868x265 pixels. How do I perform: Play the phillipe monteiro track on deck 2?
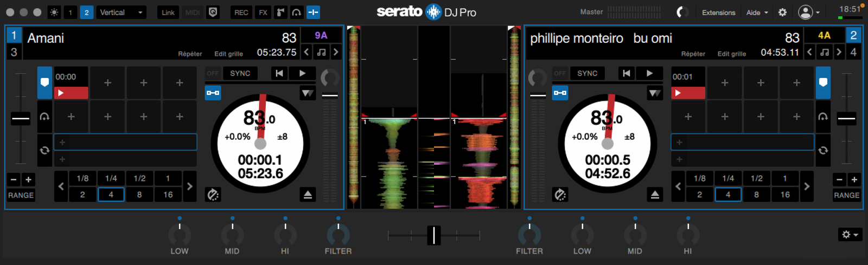650,73
